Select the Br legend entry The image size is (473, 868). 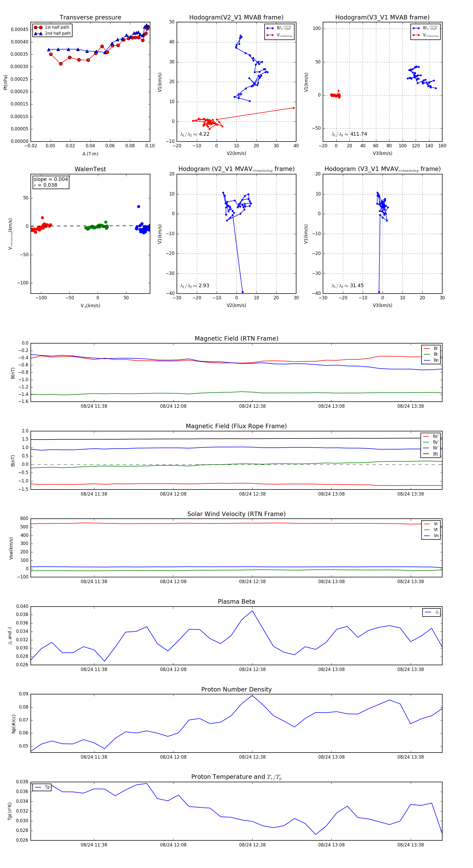431,349
